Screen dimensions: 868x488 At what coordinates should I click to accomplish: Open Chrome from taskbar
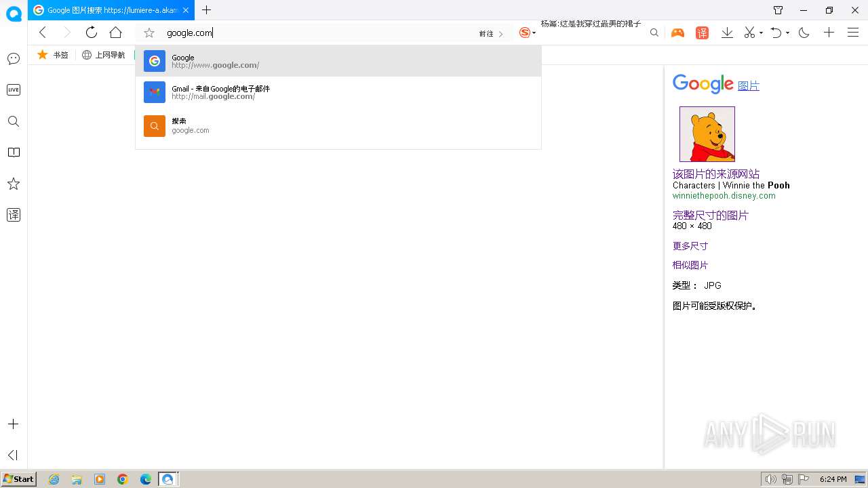point(123,479)
